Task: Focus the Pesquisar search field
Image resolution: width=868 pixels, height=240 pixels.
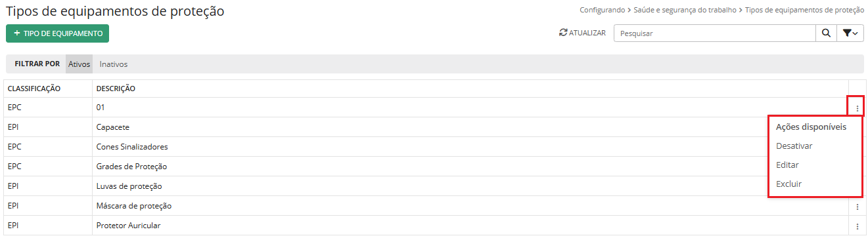Action: pos(714,33)
